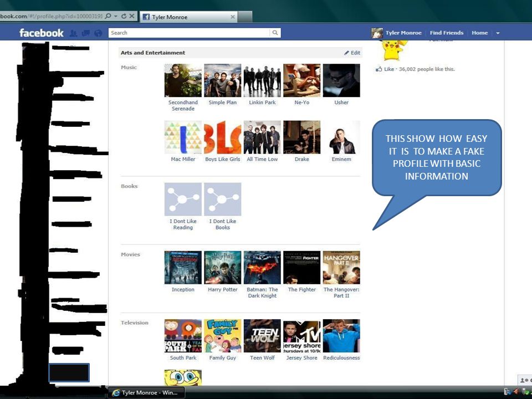Image resolution: width=532 pixels, height=399 pixels.
Task: Open Facebook messages icon
Action: 86,33
